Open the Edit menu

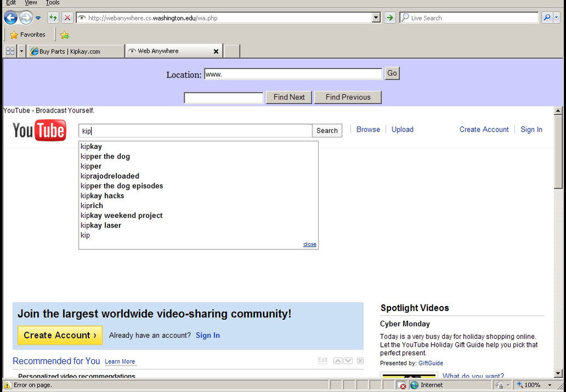[11, 2]
